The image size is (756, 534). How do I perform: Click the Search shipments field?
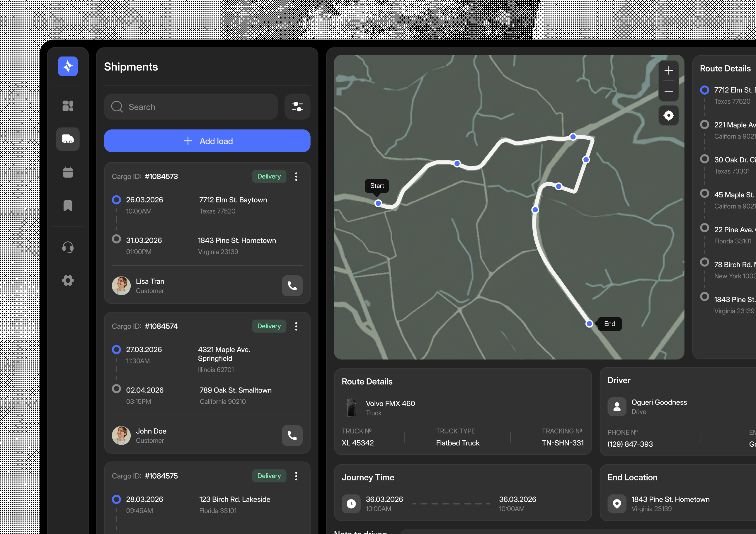point(191,107)
